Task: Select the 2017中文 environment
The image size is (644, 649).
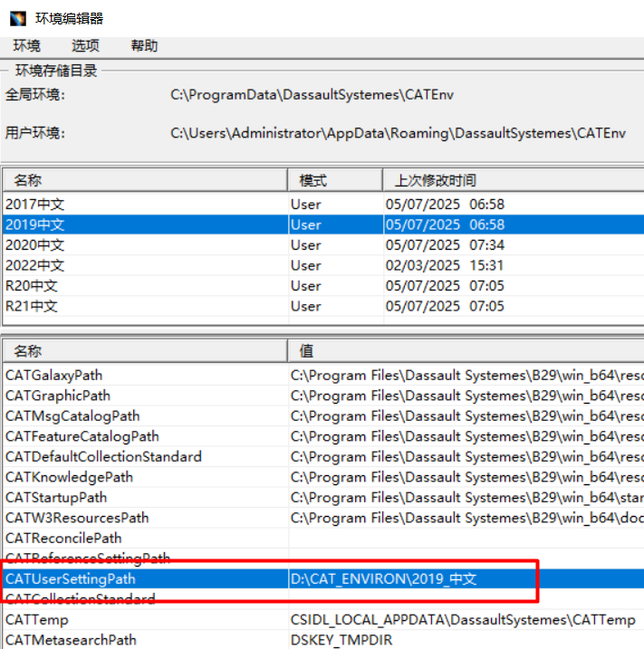Action: [x=34, y=205]
